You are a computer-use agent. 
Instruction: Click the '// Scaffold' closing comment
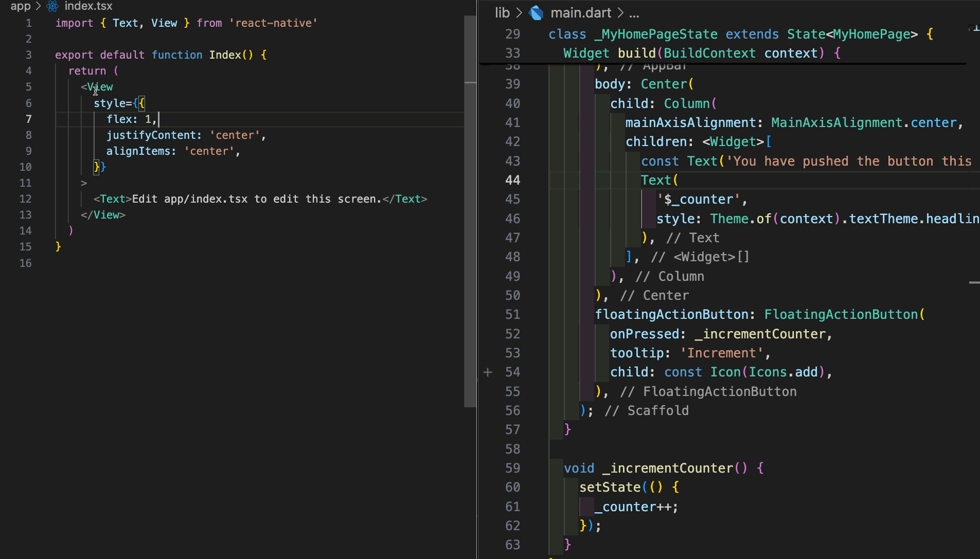click(x=647, y=411)
